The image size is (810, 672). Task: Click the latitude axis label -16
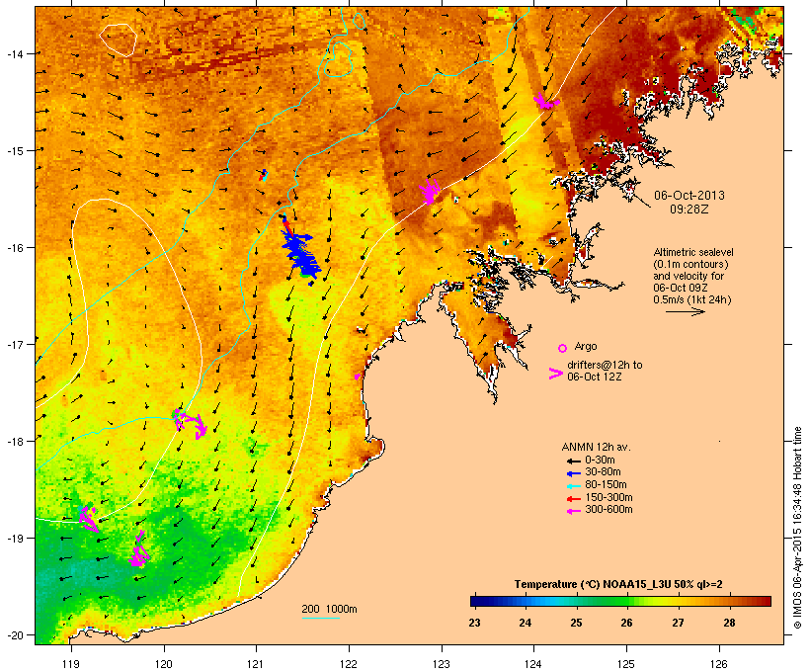point(15,248)
